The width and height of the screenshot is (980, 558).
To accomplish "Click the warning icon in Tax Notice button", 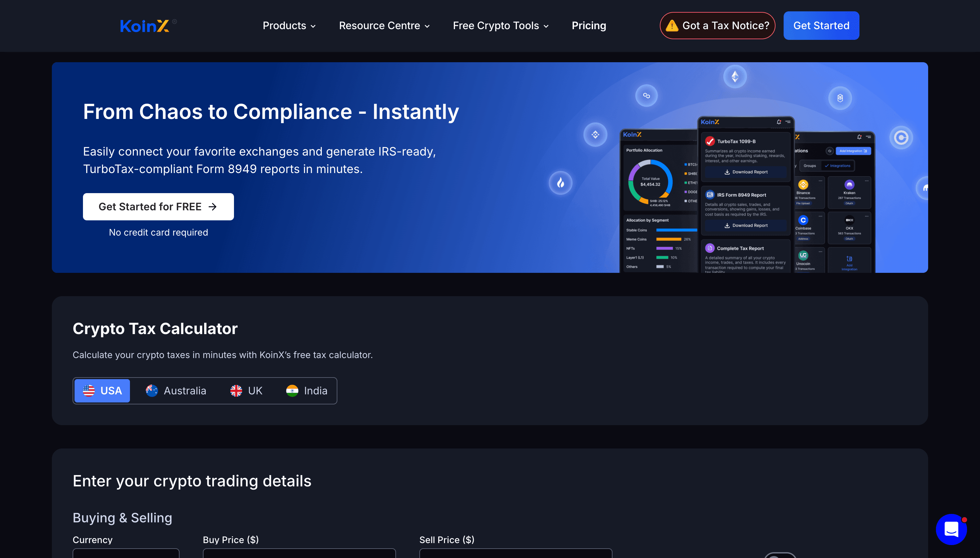I will click(672, 26).
